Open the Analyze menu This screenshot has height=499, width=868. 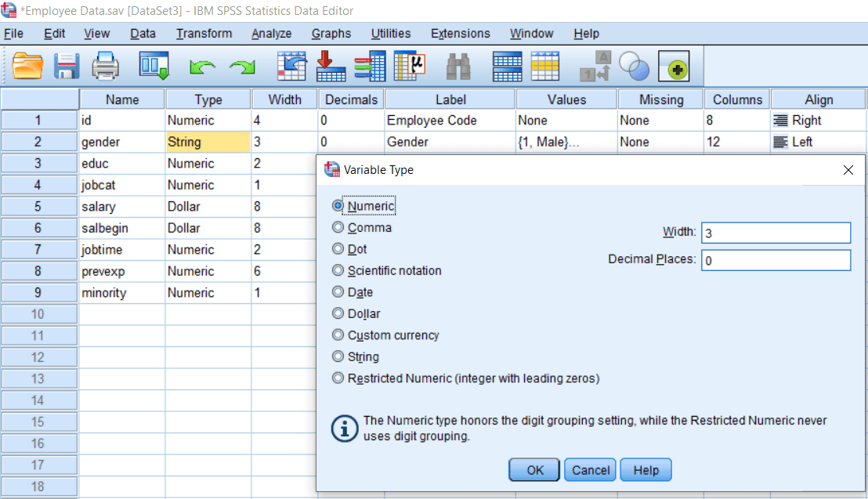point(271,34)
